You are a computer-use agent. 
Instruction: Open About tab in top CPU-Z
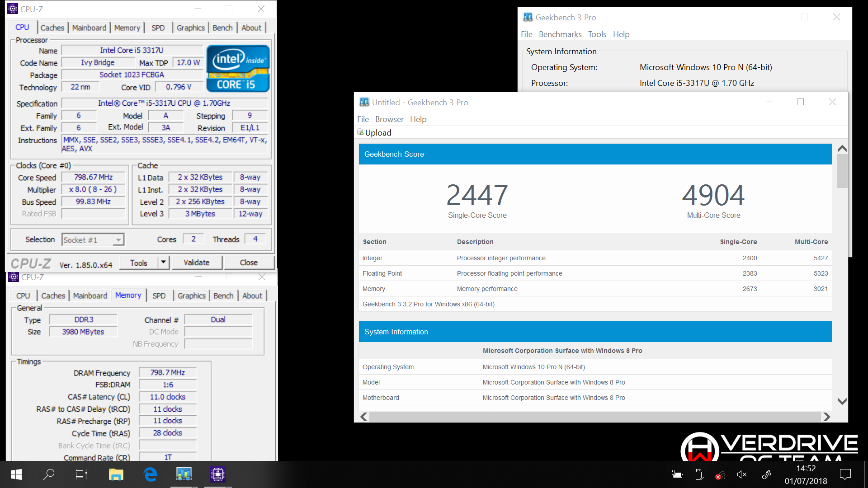click(251, 28)
